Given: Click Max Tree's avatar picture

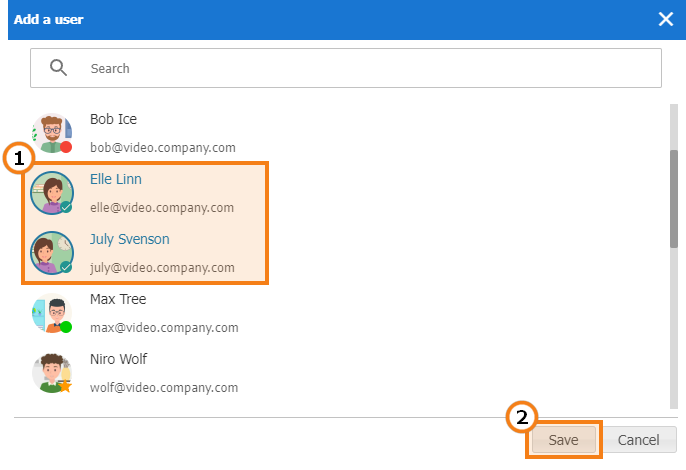Looking at the screenshot, I should [x=52, y=313].
